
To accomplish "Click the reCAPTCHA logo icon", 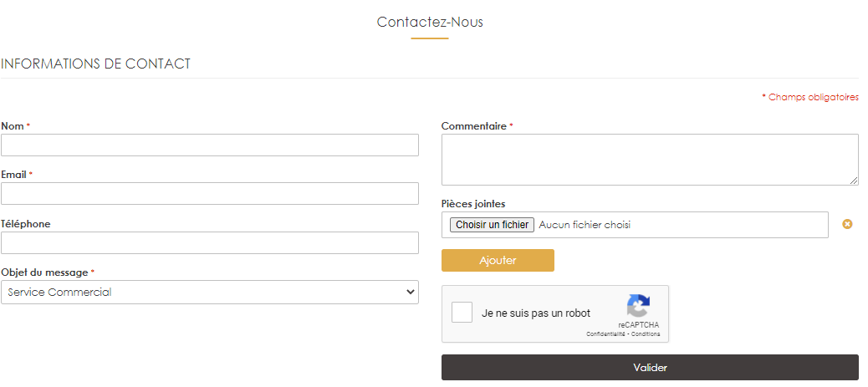I will click(x=638, y=306).
